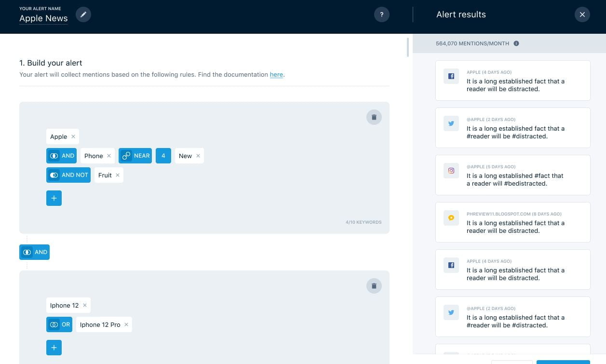This screenshot has width=606, height=364.
Task: Open help question mark button
Action: 382,14
